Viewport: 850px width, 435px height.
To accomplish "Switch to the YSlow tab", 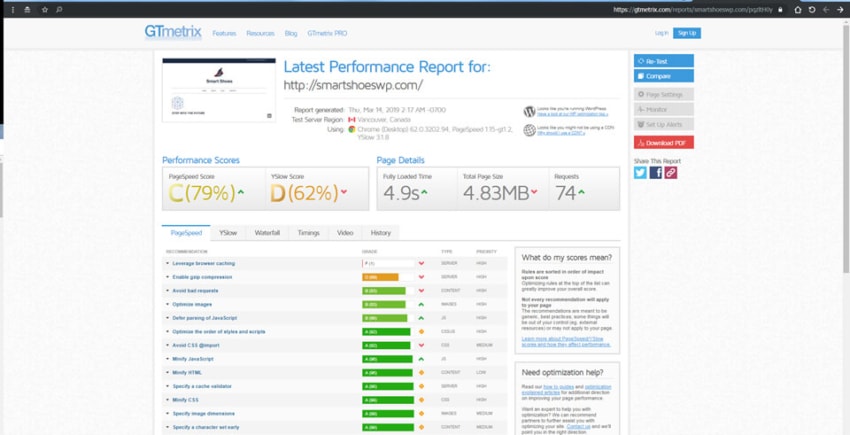I will pyautogui.click(x=228, y=233).
